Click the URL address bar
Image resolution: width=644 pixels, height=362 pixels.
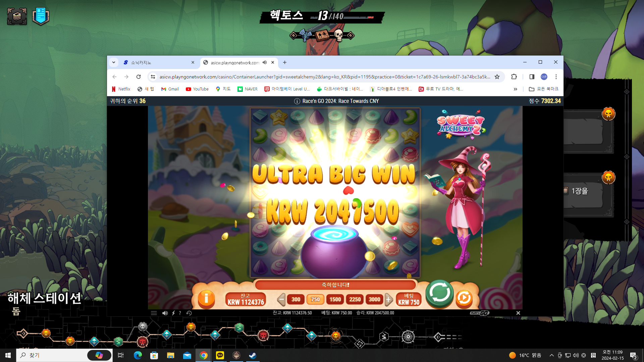pyautogui.click(x=325, y=77)
